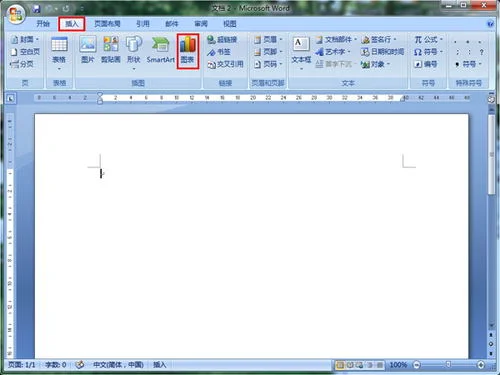Open the 表格 (Table) dropdown
The image size is (500, 375).
pos(59,54)
